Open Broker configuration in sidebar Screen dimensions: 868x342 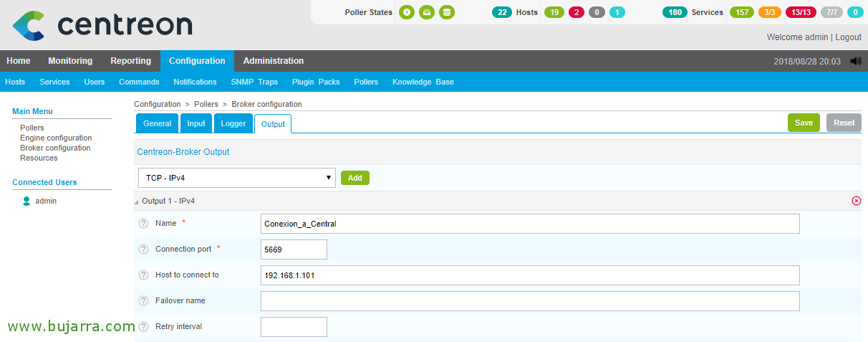pos(55,148)
